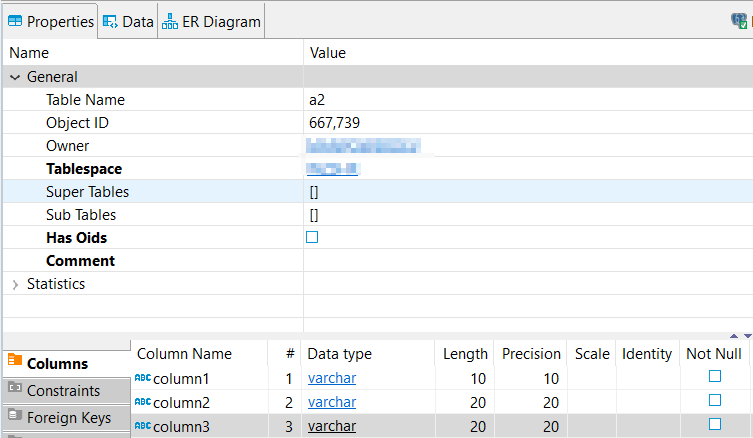Toggle the Has Oids checkbox

[x=312, y=238]
